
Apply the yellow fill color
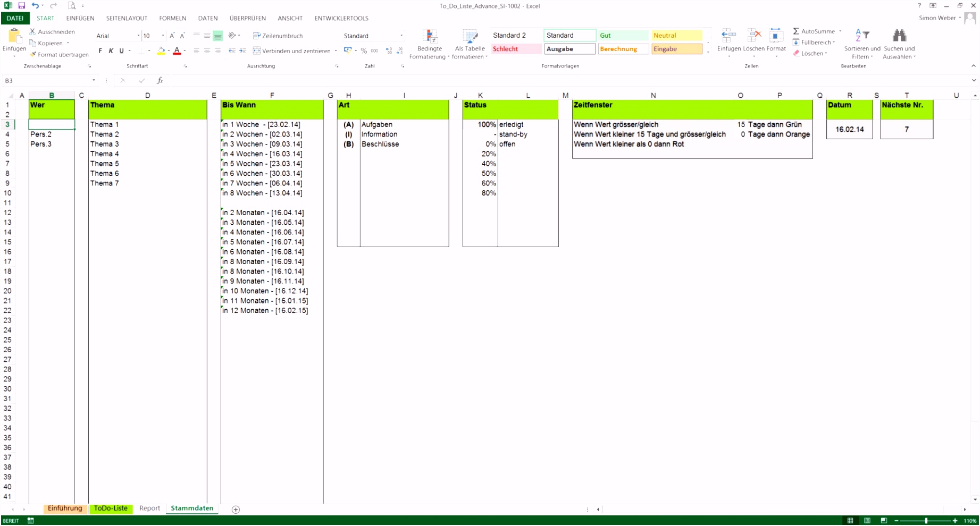point(161,51)
